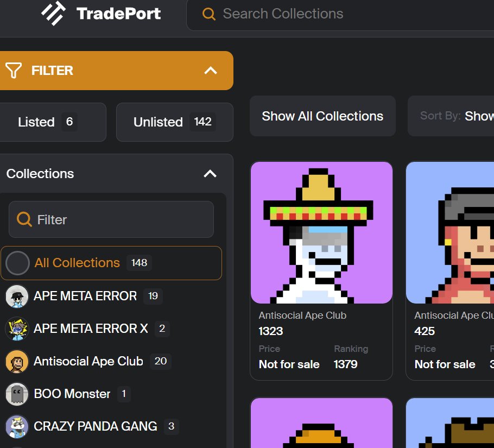Click the CRAZY PANDA GANG avatar icon

(17, 427)
